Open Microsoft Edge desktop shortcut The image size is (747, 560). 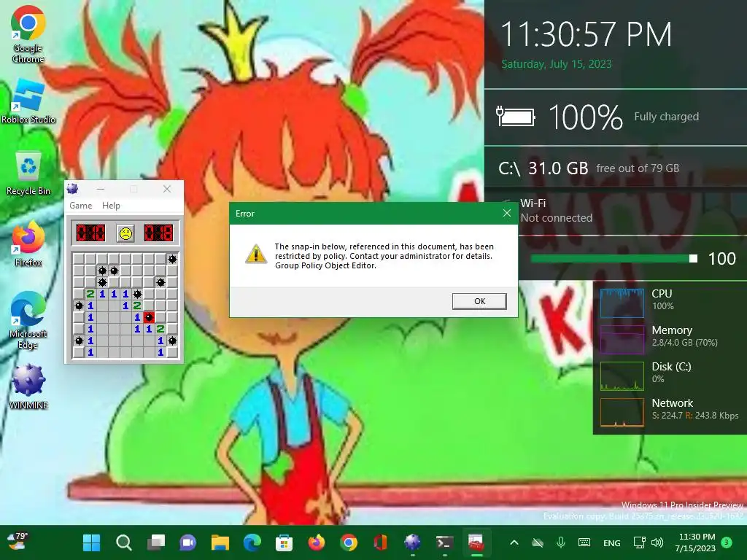(x=28, y=321)
